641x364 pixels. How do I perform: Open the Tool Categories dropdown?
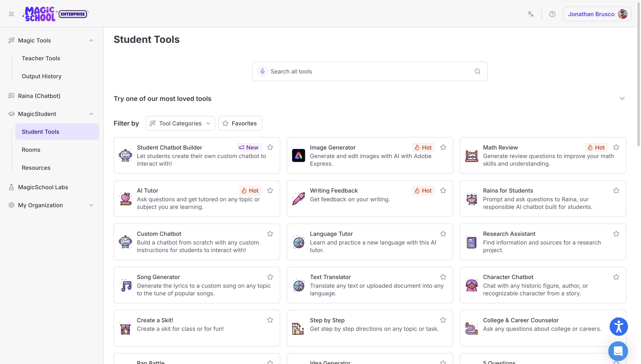[180, 123]
